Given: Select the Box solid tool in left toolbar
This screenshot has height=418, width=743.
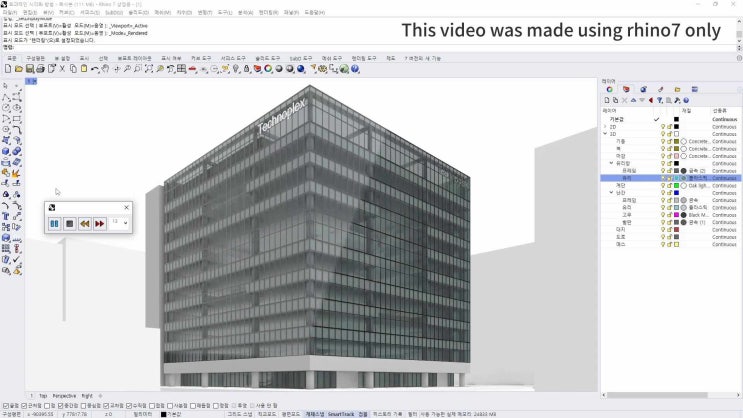Looking at the screenshot, I should coord(6,151).
